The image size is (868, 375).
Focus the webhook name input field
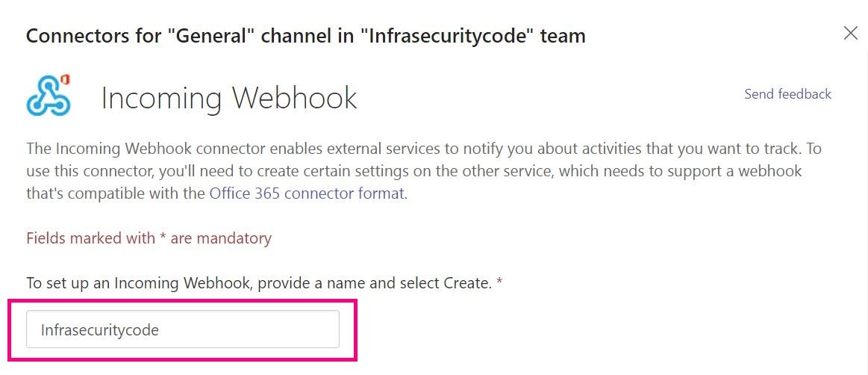point(183,329)
